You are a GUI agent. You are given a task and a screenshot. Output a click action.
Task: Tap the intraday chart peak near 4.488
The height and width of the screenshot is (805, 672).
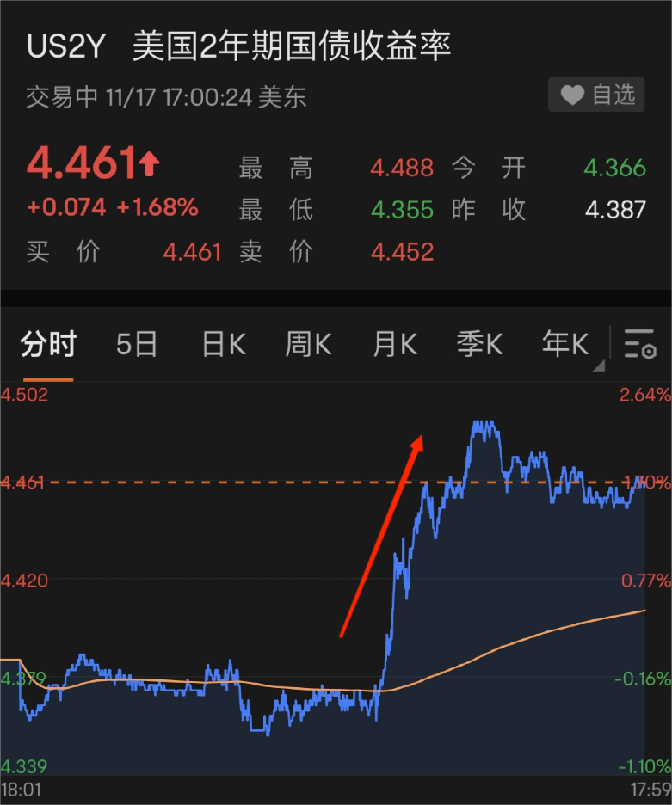pos(484,425)
